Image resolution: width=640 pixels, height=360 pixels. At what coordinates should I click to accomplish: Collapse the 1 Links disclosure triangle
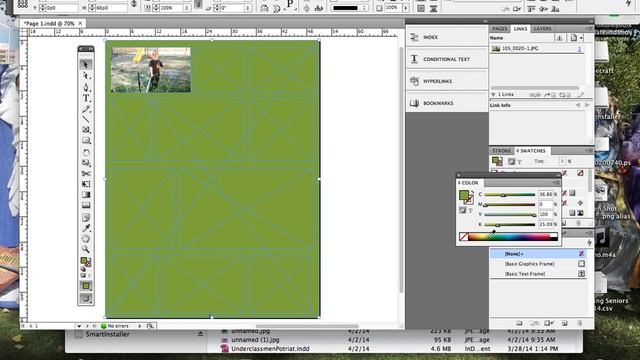[x=493, y=94]
